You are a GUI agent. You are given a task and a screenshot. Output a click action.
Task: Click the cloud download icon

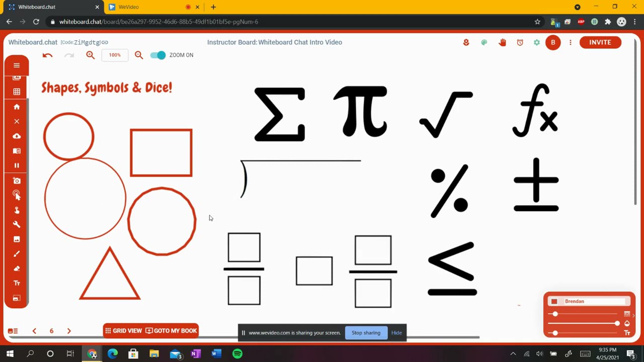(x=17, y=136)
